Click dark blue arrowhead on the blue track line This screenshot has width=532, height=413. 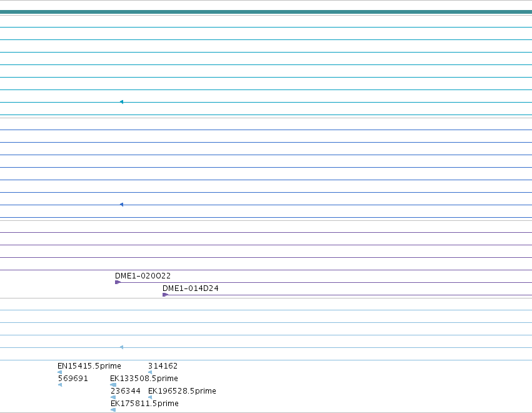point(121,205)
